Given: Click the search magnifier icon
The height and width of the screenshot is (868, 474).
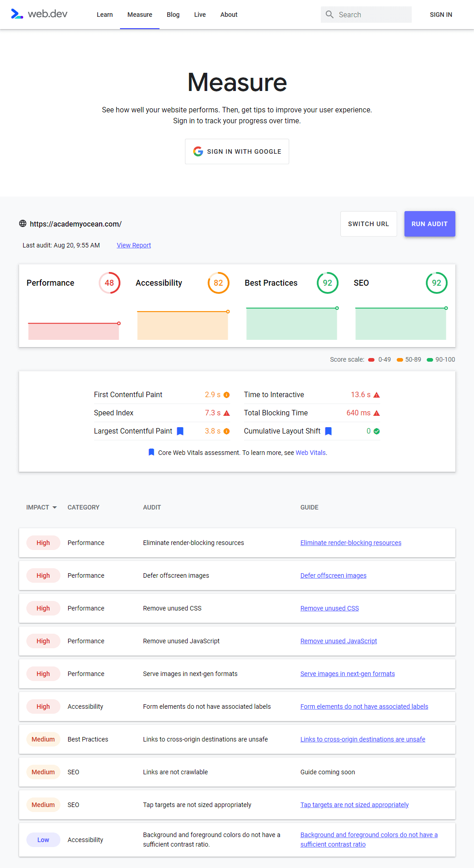Looking at the screenshot, I should coord(329,15).
